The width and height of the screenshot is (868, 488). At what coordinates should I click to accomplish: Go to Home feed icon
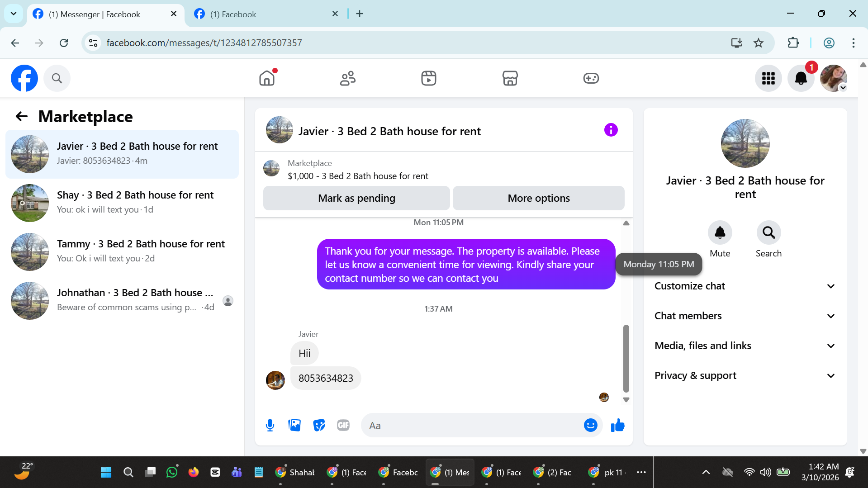click(267, 78)
